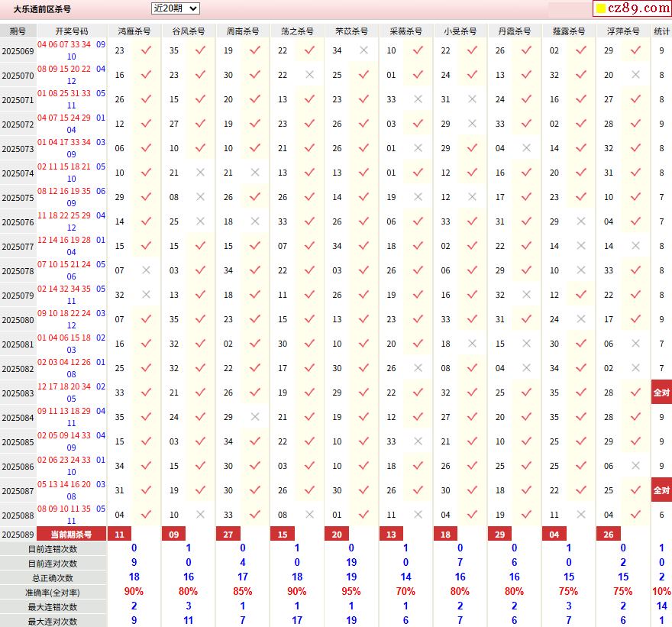Click current kill number 11 under 鸿雁杀号
Screen dimensions: 672x627
[120, 534]
